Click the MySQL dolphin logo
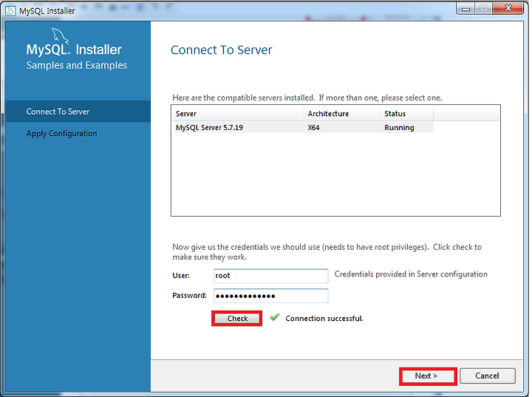Image resolution: width=532 pixels, height=397 pixels. click(x=61, y=35)
